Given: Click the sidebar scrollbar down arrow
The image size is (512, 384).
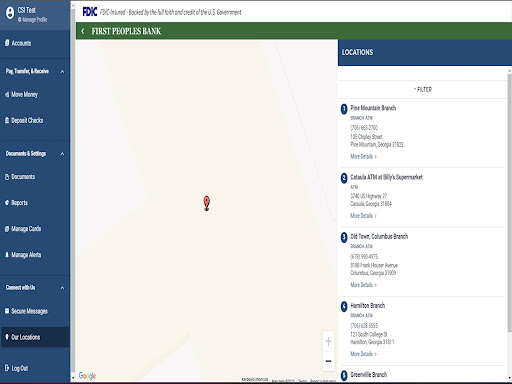Looking at the screenshot, I should coord(73,378).
